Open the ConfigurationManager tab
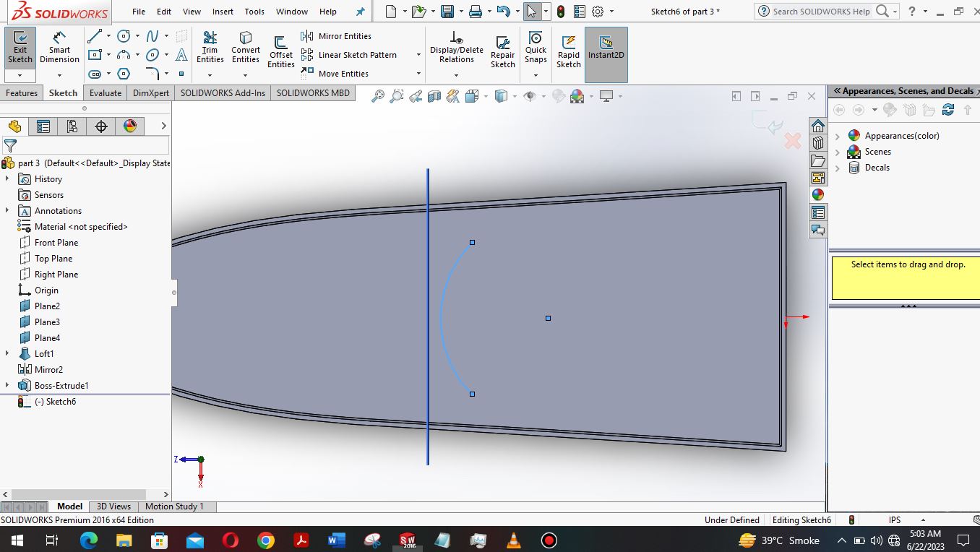This screenshot has height=552, width=980. (72, 126)
